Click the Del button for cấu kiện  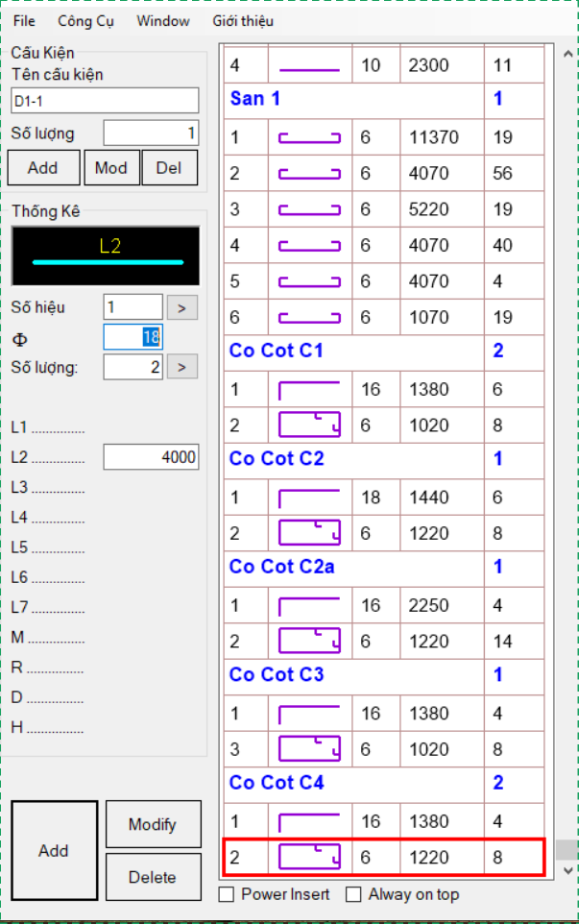(170, 168)
